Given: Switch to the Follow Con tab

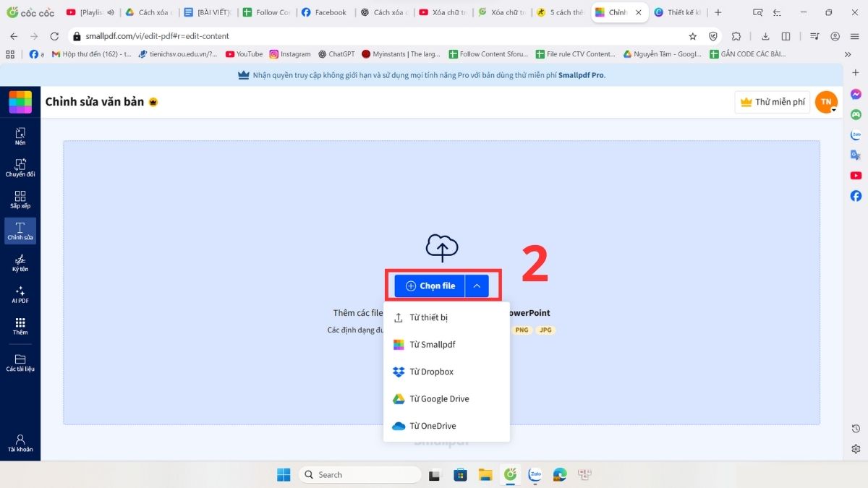Looking at the screenshot, I should [266, 12].
